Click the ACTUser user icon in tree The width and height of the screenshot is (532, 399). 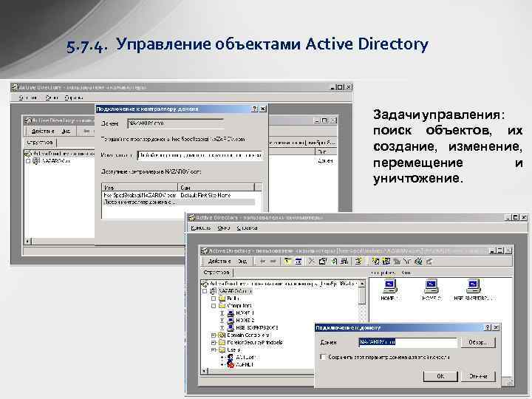point(231,358)
